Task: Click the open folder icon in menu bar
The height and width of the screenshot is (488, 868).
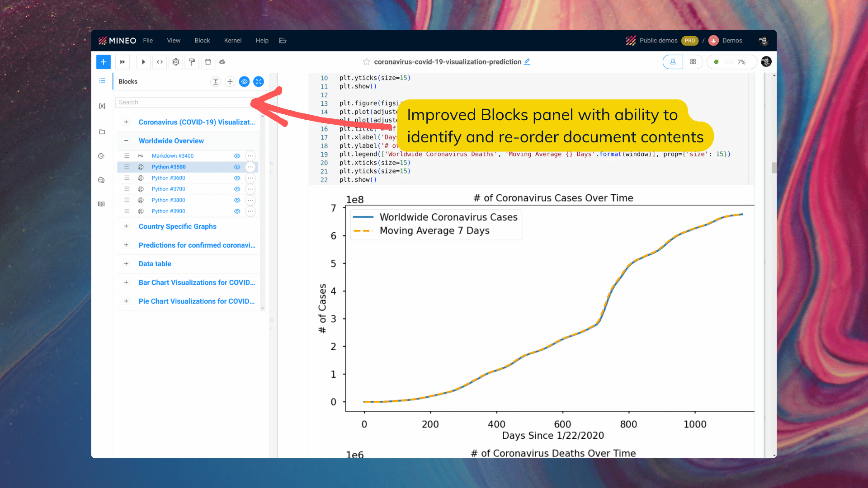Action: click(283, 41)
